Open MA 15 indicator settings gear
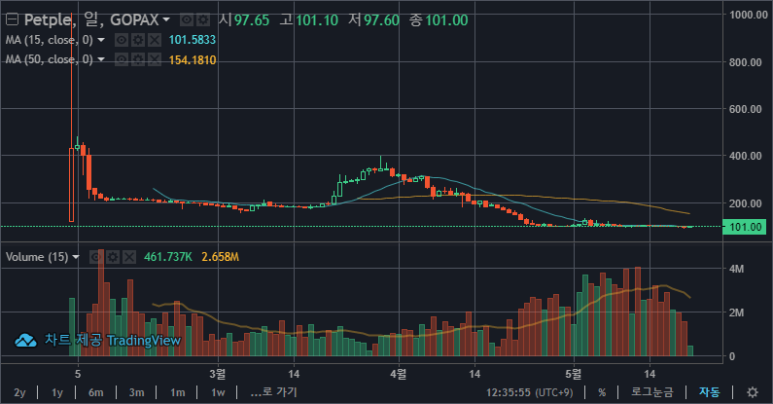The width and height of the screenshot is (773, 404). 138,40
